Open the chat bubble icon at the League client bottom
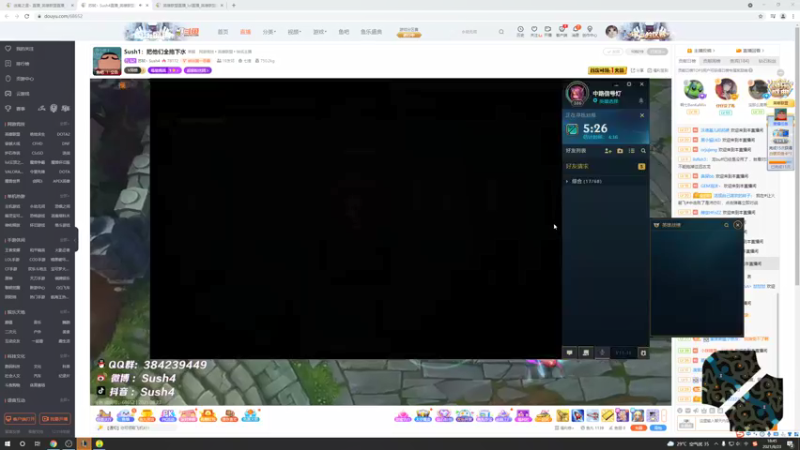This screenshot has height=450, width=800. click(x=569, y=353)
